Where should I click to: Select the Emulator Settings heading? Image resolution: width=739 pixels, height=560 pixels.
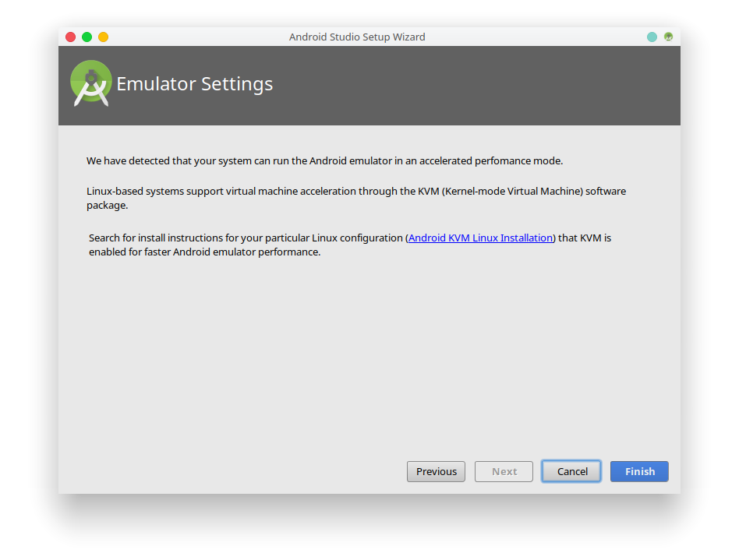pyautogui.click(x=194, y=83)
